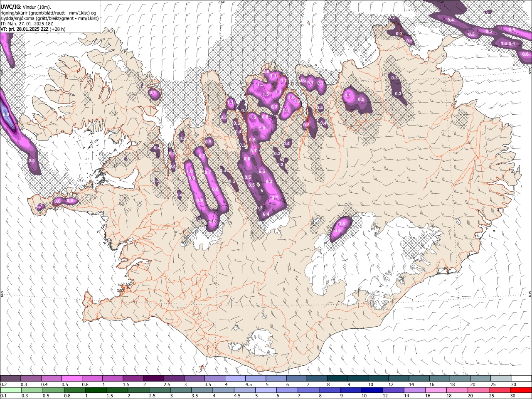
Task: Click the lightest green swatch between 0.1 and 0.3 in the lower scale
Action: pyautogui.click(x=10, y=390)
